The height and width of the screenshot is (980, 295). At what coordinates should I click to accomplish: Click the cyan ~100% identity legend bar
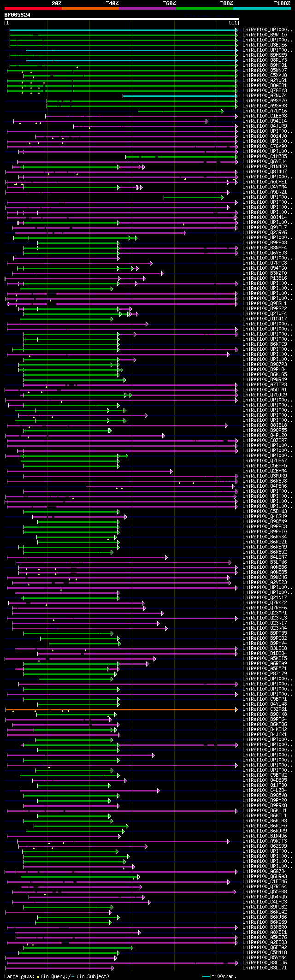point(262,8)
